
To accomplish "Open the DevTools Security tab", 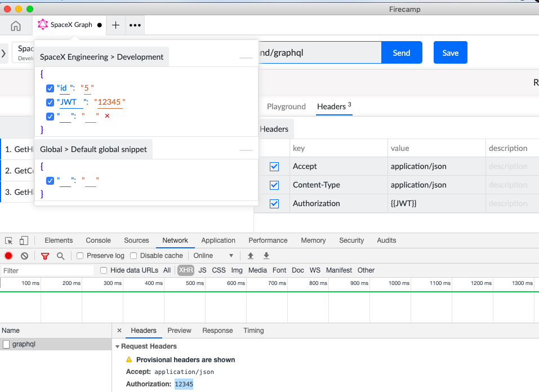I will 351,240.
